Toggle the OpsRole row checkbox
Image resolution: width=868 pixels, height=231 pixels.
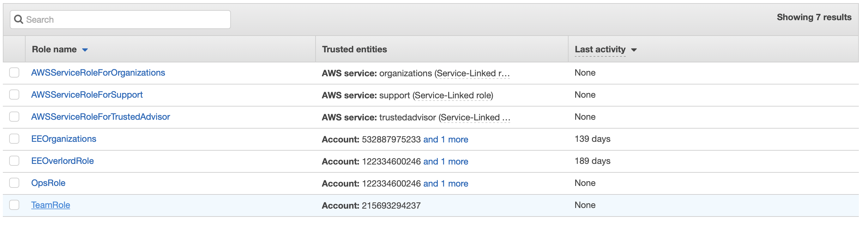click(14, 183)
